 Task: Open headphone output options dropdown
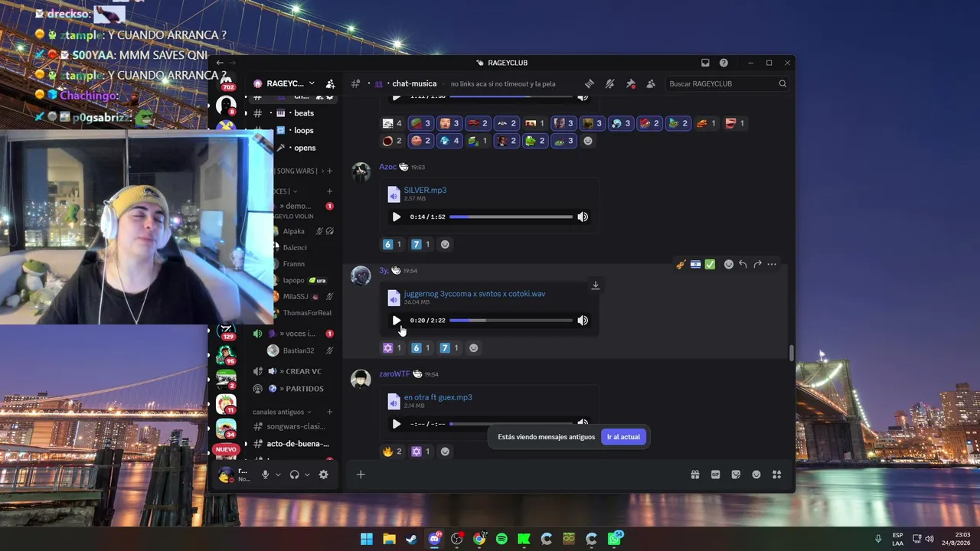tap(307, 474)
